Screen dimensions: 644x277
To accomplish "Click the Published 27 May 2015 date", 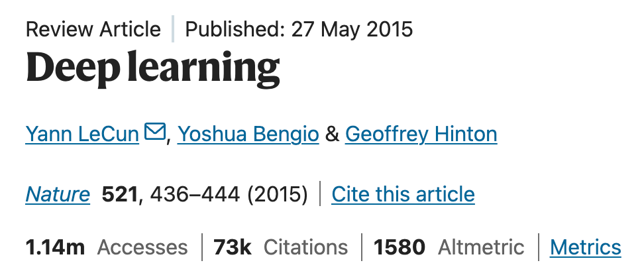I will (x=299, y=30).
